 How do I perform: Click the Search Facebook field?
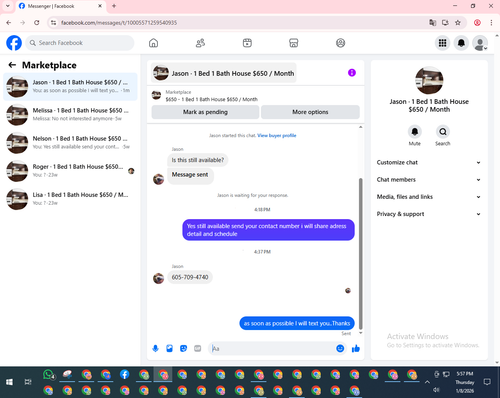coord(80,43)
